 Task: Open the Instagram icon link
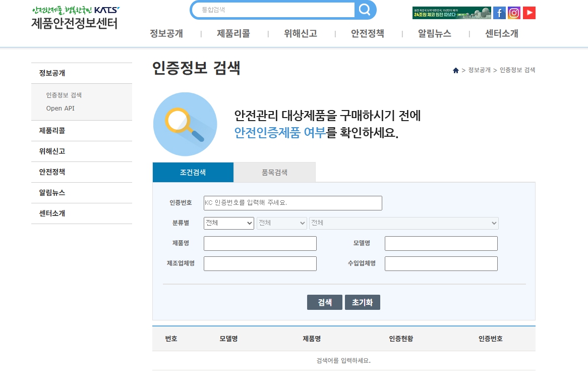514,13
